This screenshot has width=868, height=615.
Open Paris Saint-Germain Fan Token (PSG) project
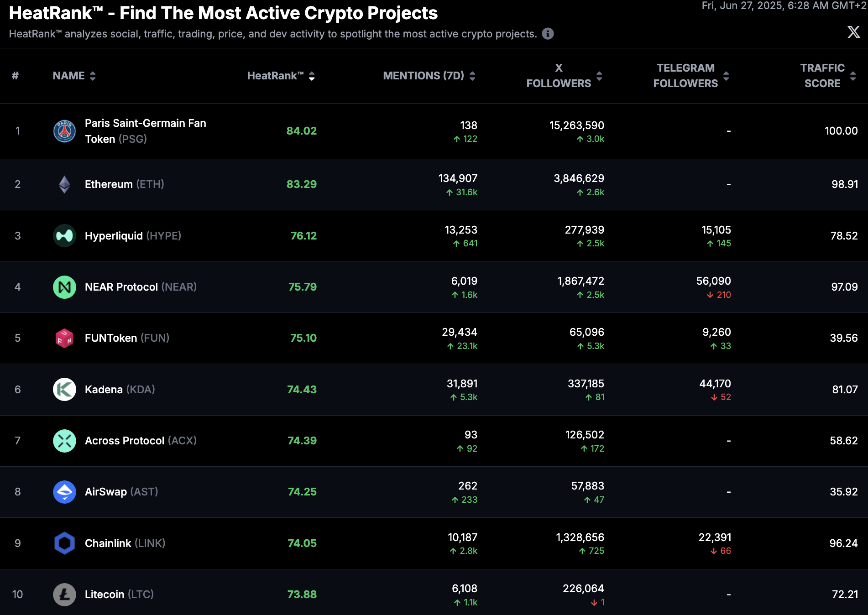(146, 131)
